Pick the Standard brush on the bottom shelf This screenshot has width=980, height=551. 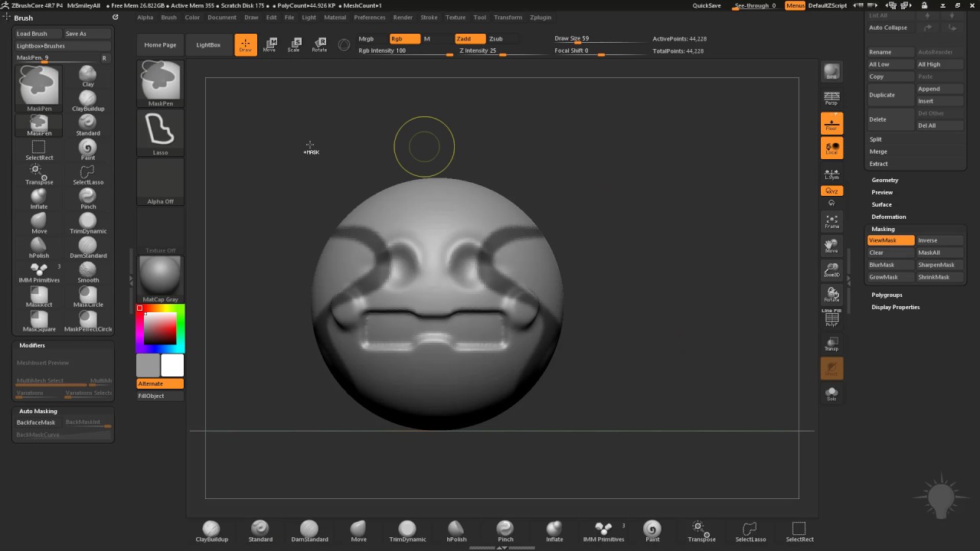(260, 531)
